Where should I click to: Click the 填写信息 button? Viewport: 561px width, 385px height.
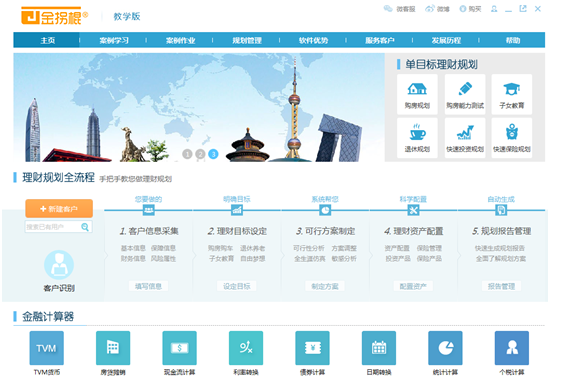[x=148, y=286]
